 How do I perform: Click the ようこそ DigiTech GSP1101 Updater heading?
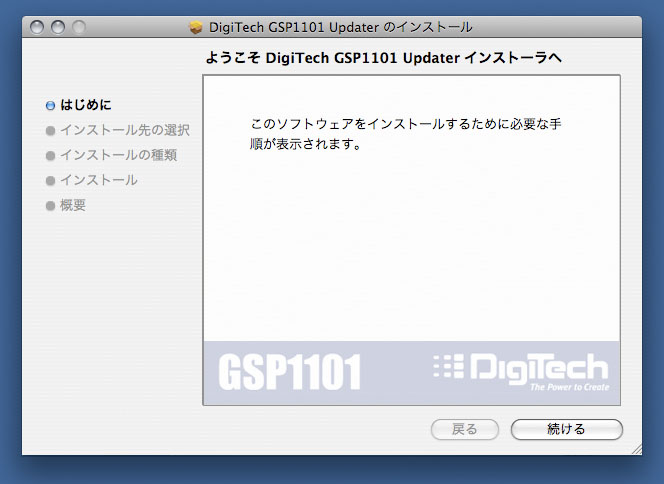384,58
